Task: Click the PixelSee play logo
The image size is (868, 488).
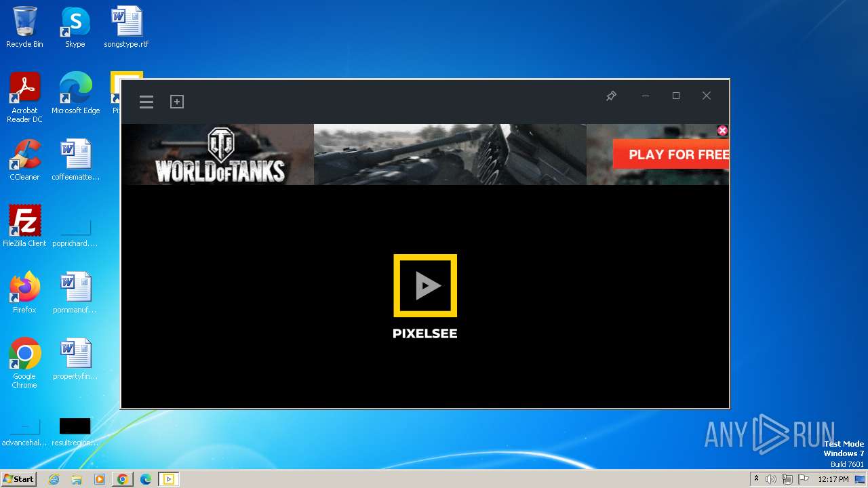Action: (x=425, y=285)
